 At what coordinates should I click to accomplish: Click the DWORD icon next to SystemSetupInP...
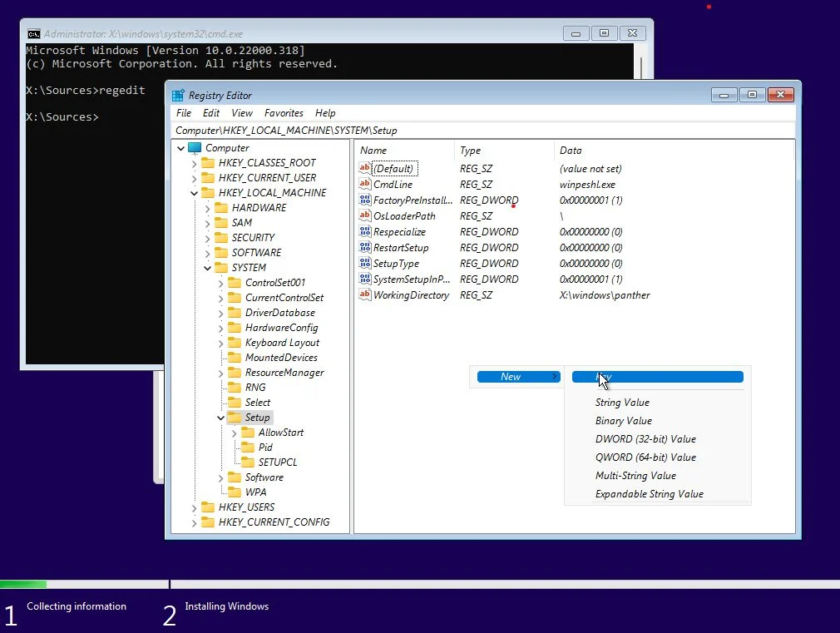point(365,279)
